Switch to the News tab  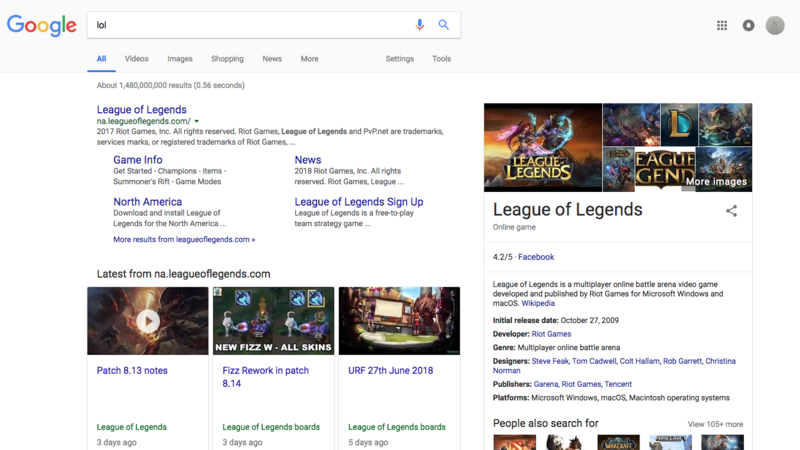pos(272,59)
